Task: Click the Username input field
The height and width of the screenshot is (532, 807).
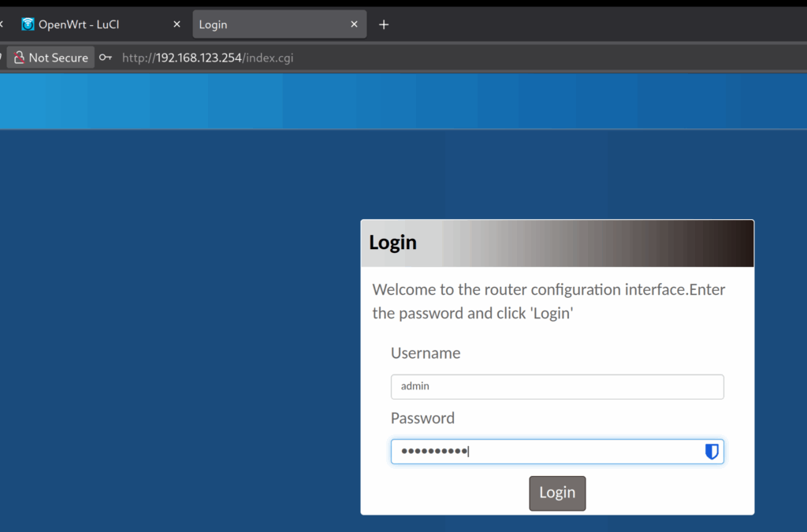Action: [556, 386]
